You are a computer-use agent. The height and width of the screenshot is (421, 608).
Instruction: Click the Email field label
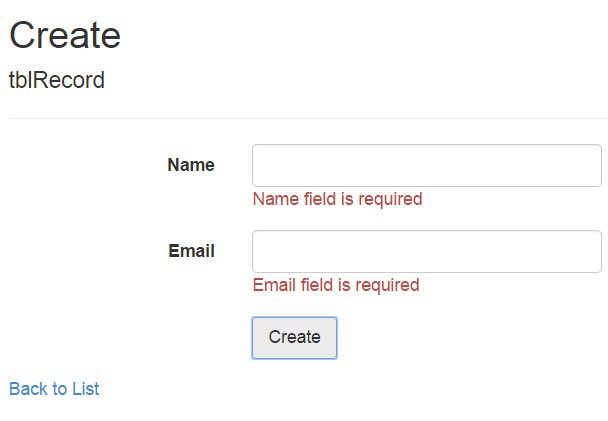point(191,251)
